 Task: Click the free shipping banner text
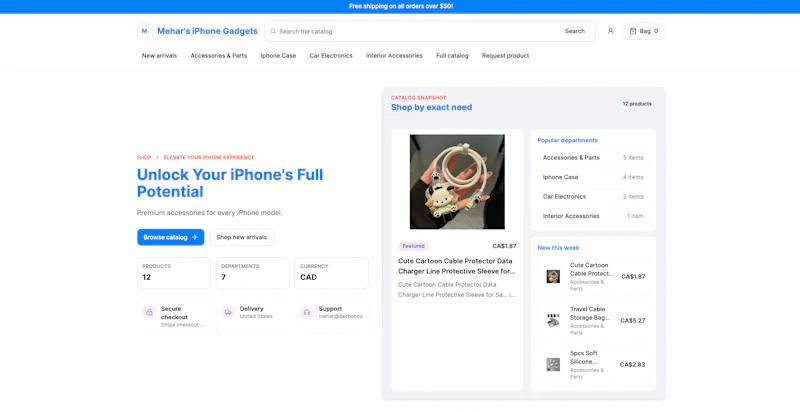click(x=401, y=6)
